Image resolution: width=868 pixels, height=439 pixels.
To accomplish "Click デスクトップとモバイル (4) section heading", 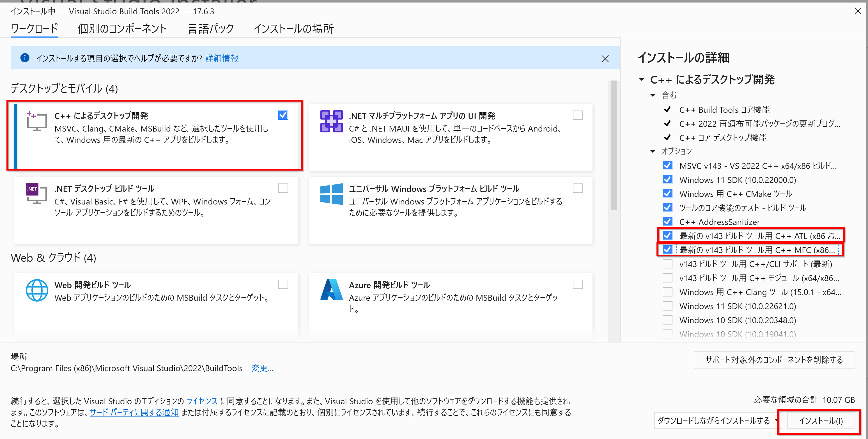I will pyautogui.click(x=64, y=88).
